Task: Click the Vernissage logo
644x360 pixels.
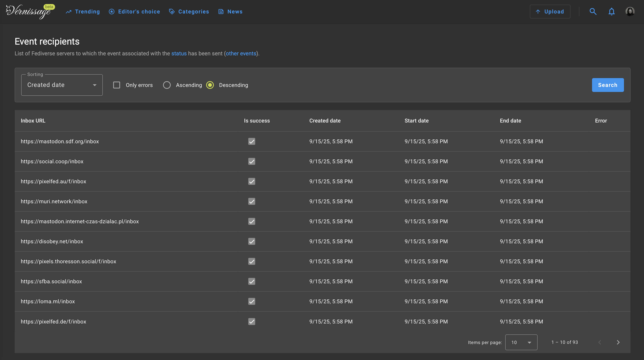Action: coord(28,12)
